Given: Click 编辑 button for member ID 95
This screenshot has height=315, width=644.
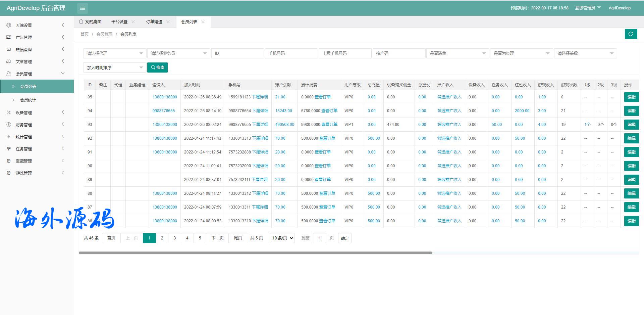Looking at the screenshot, I should pyautogui.click(x=631, y=97).
